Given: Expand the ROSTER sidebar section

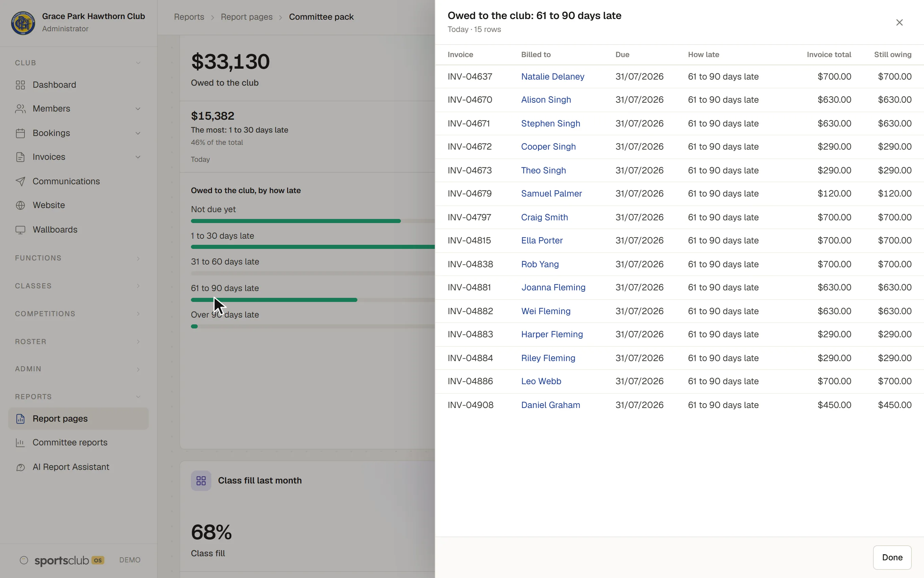Looking at the screenshot, I should [78, 342].
